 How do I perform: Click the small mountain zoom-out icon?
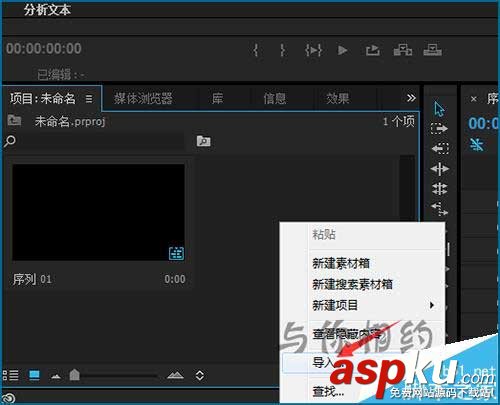(56, 377)
